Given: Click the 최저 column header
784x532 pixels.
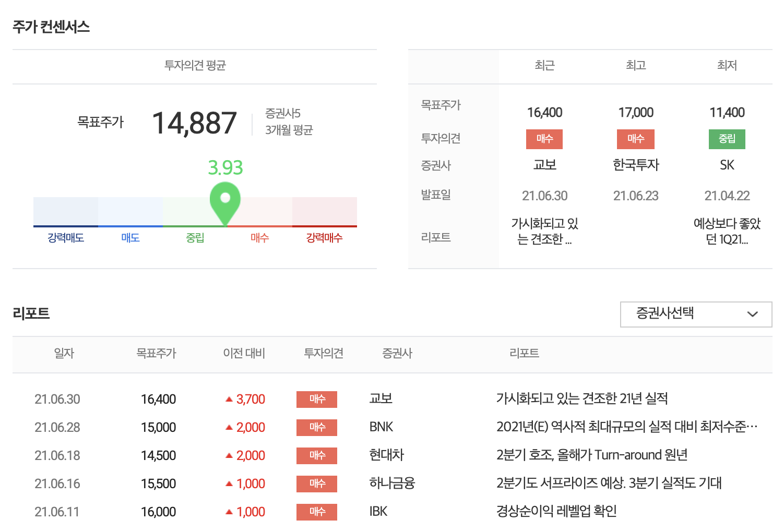Looking at the screenshot, I should point(727,66).
